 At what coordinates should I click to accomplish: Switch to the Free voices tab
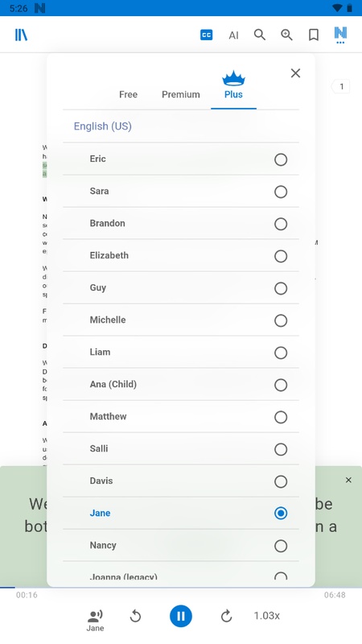tap(128, 94)
